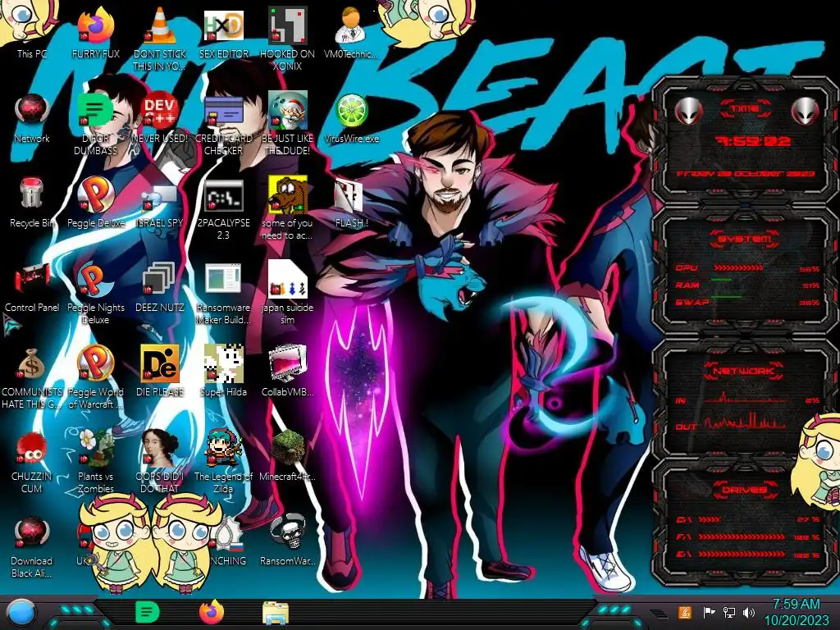Open the Recycle Bin
The height and width of the screenshot is (630, 840).
pos(32,203)
